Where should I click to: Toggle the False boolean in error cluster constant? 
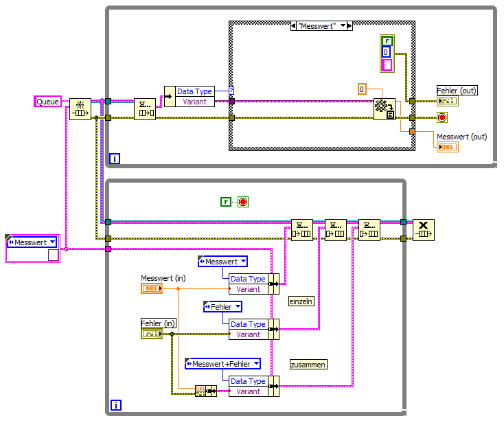pos(387,41)
